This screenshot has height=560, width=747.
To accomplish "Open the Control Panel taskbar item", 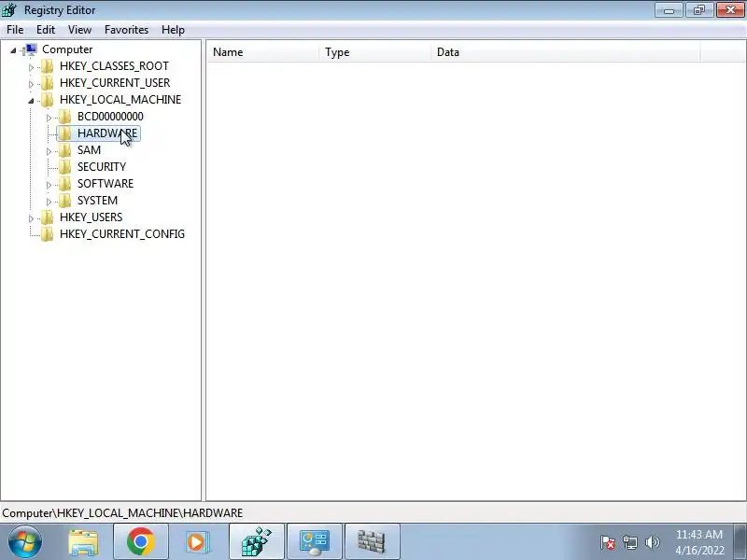I will pos(314,541).
